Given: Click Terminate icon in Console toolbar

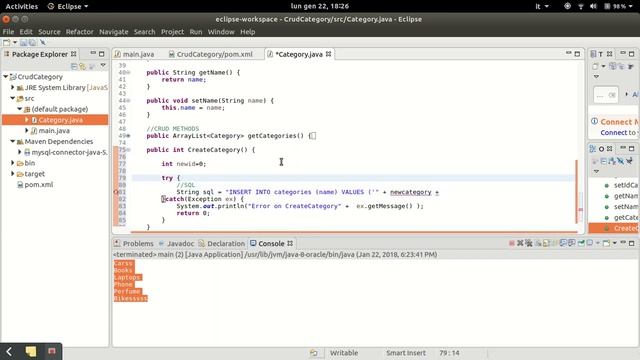Looking at the screenshot, I should tap(511, 243).
